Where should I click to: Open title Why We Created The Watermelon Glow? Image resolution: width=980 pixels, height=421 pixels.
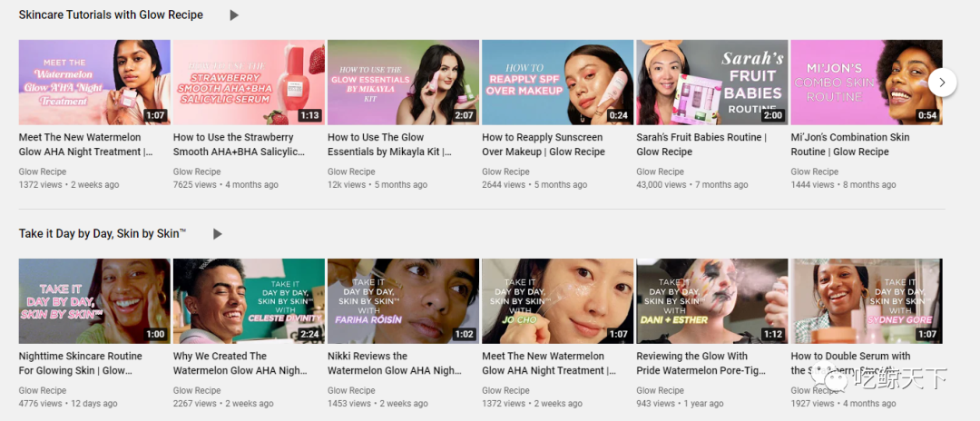[240, 363]
